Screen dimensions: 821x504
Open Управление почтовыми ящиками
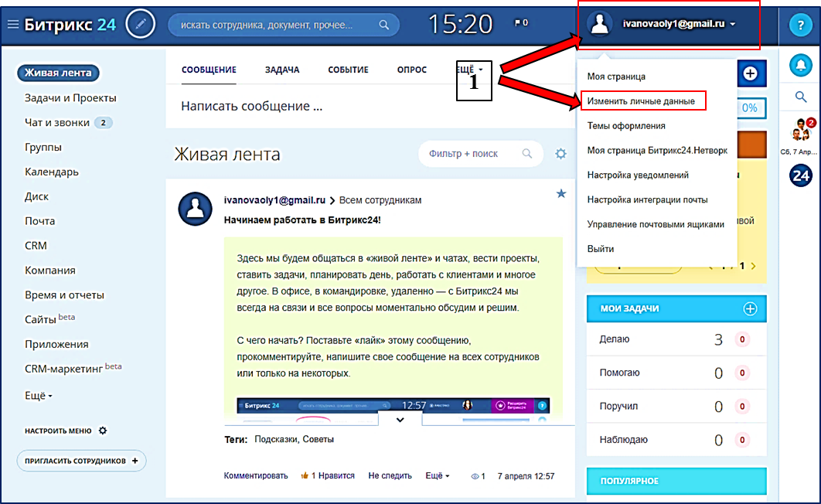(656, 224)
